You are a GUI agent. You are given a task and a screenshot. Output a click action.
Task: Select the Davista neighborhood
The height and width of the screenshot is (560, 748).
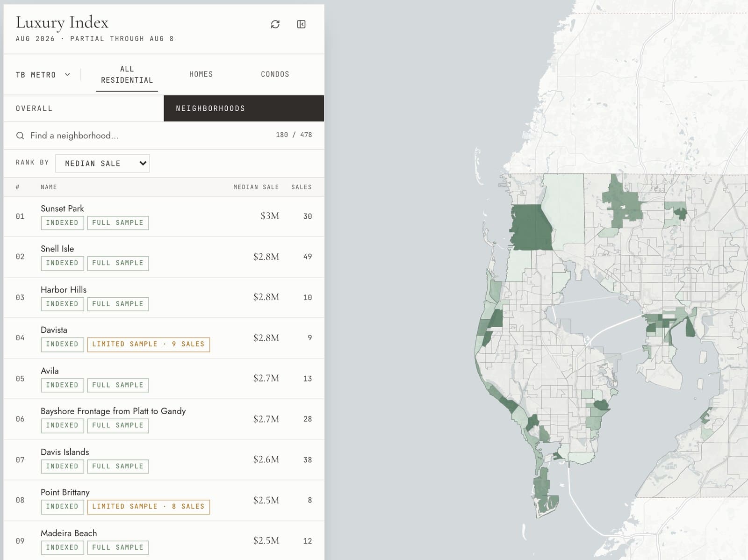click(164, 338)
